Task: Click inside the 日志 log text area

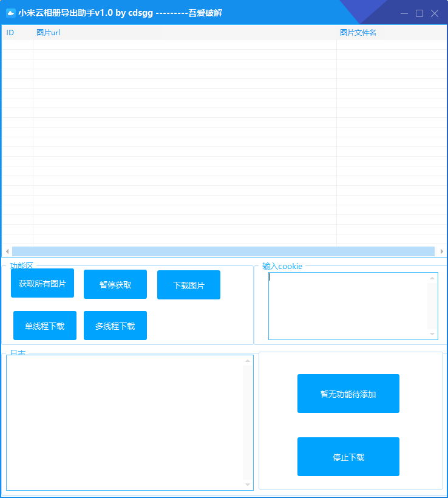Action: [x=125, y=423]
